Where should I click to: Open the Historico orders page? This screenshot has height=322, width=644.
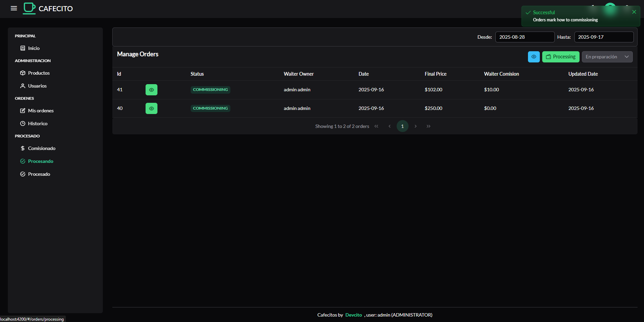[x=38, y=124]
